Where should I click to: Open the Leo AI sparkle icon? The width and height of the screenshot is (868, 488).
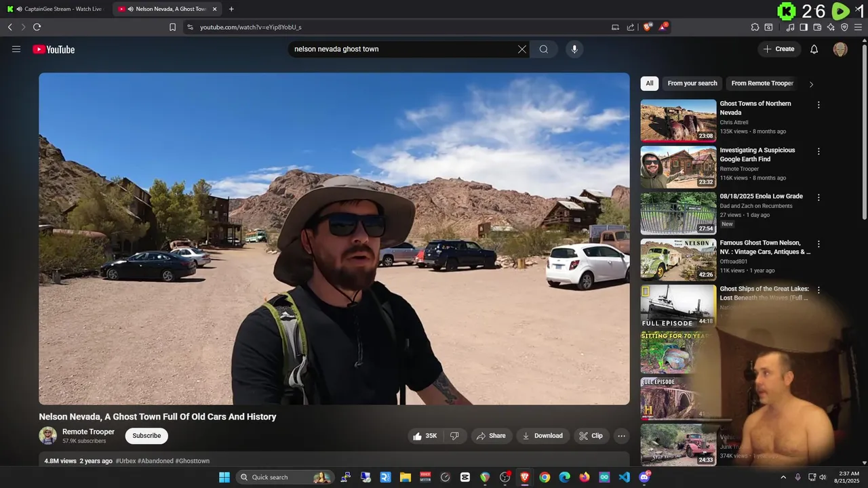tap(831, 27)
